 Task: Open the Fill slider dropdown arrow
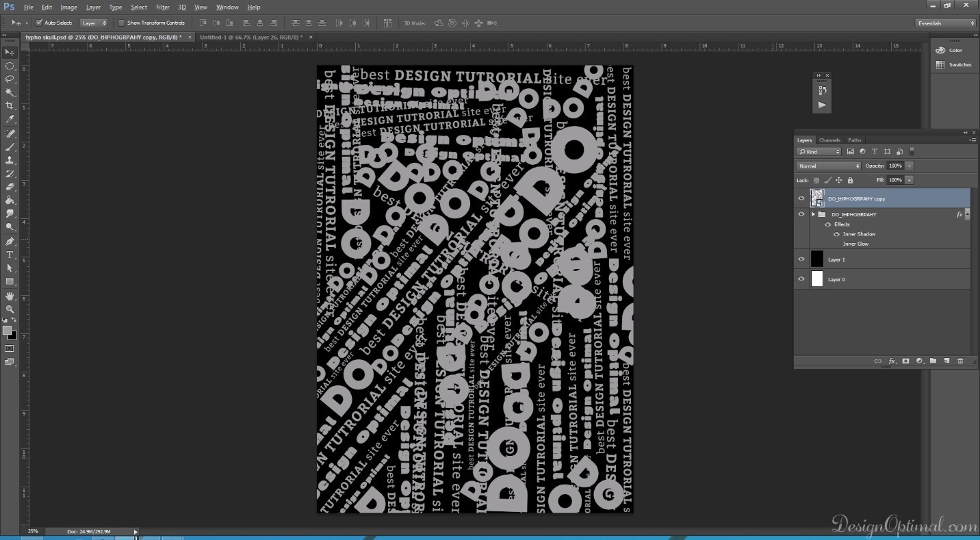909,180
